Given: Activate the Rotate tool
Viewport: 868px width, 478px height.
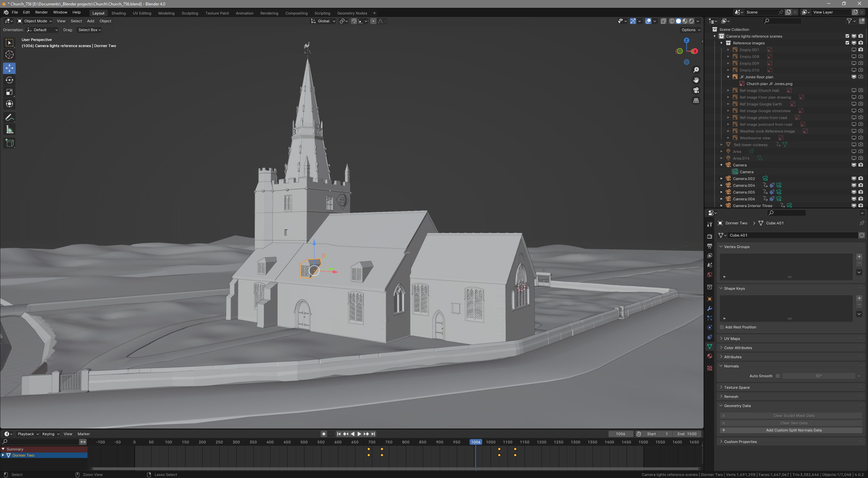Looking at the screenshot, I should (x=9, y=80).
